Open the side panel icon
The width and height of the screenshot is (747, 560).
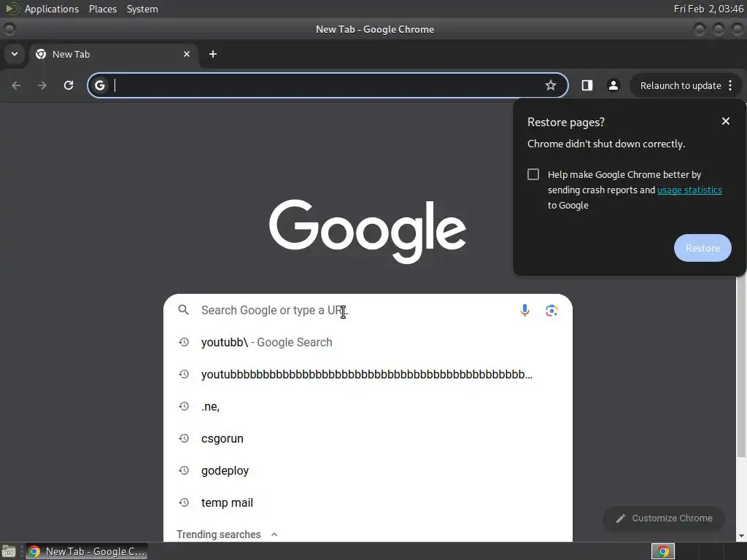[x=587, y=85]
